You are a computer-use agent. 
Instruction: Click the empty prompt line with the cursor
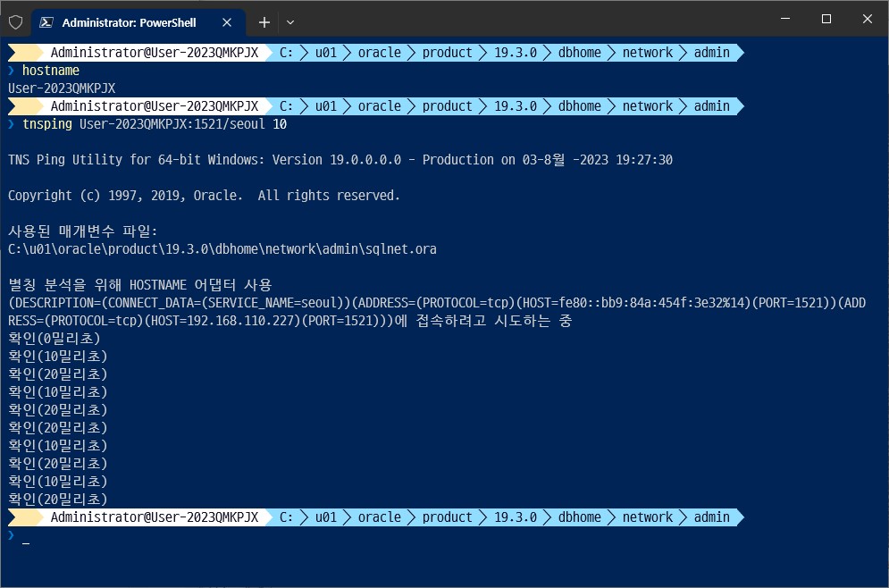click(19, 535)
